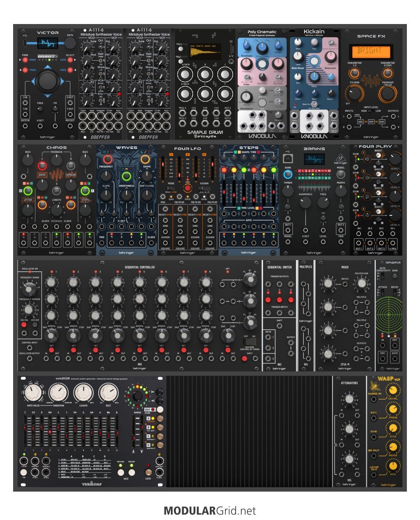
Task: Click the FREQUENCY RANGE knob on the 960
Action: coord(29,289)
